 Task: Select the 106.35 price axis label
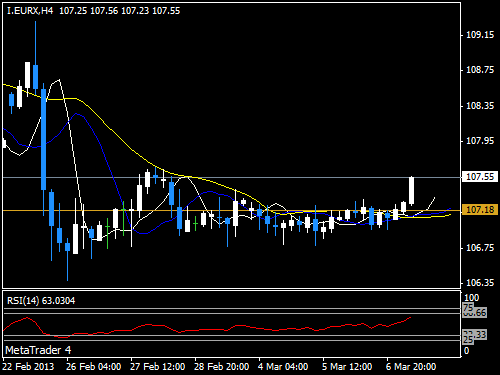[480, 283]
